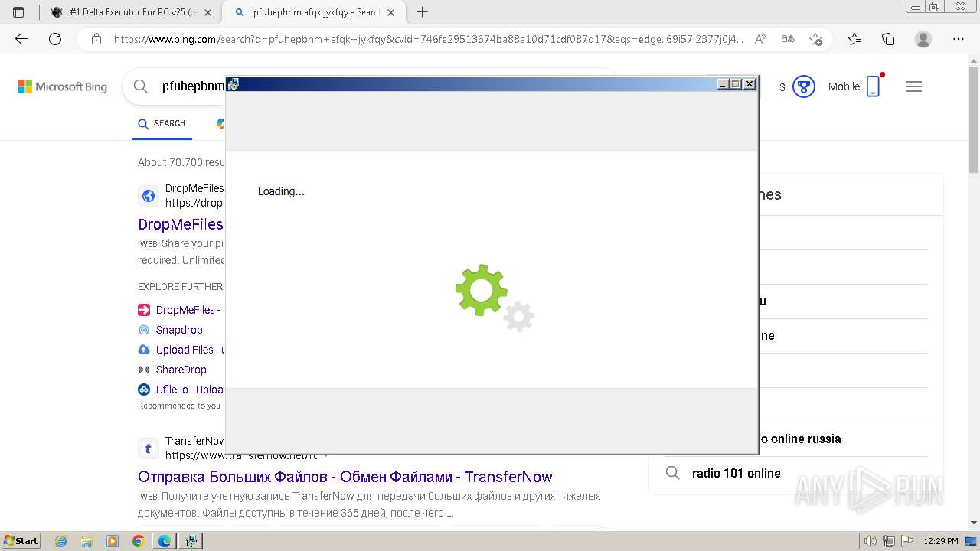Activate Read aloud icon in address bar
Image resolution: width=980 pixels, height=551 pixels.
coord(760,39)
